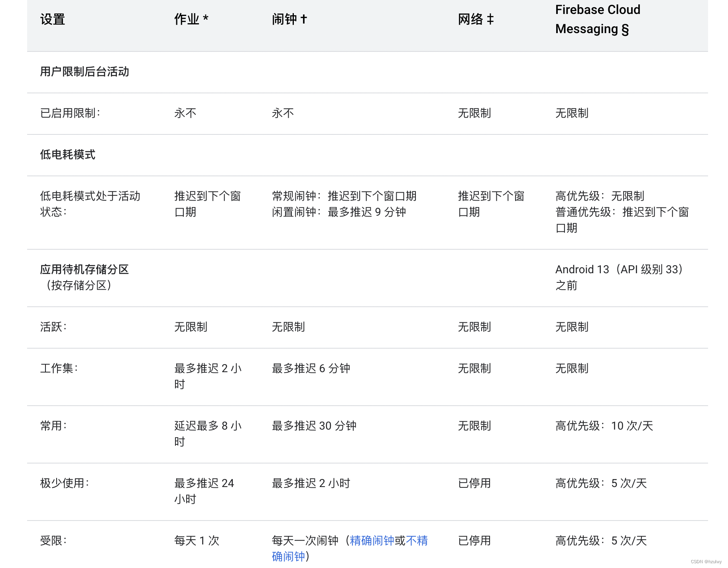This screenshot has height=568, width=728.
Task: Select the 用户限制后台活动 section heading
Action: (x=85, y=72)
